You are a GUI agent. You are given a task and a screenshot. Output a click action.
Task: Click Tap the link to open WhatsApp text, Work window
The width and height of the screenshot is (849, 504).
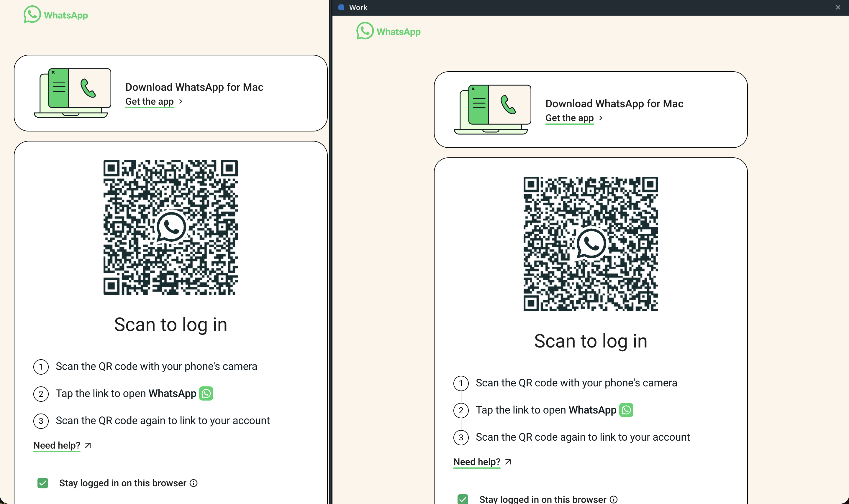[546, 410]
